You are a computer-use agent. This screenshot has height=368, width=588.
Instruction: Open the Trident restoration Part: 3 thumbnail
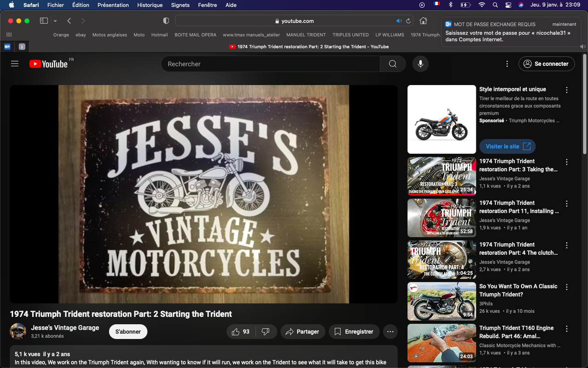[442, 176]
